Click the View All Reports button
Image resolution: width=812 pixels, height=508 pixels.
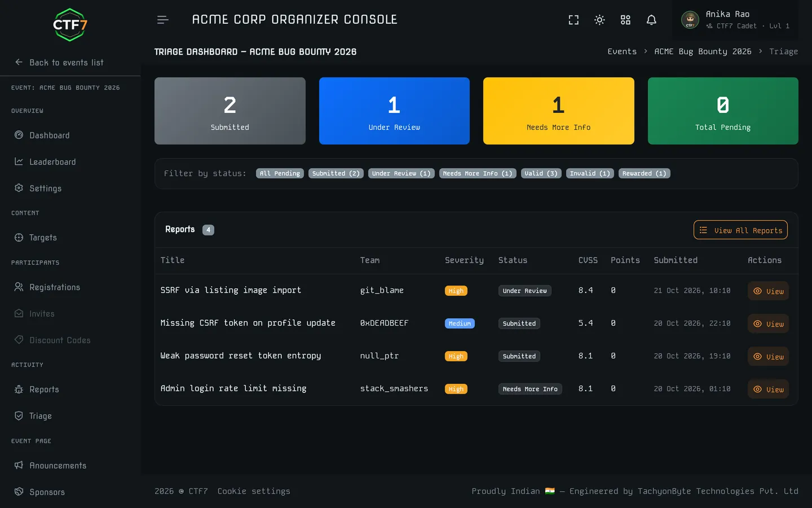tap(740, 230)
